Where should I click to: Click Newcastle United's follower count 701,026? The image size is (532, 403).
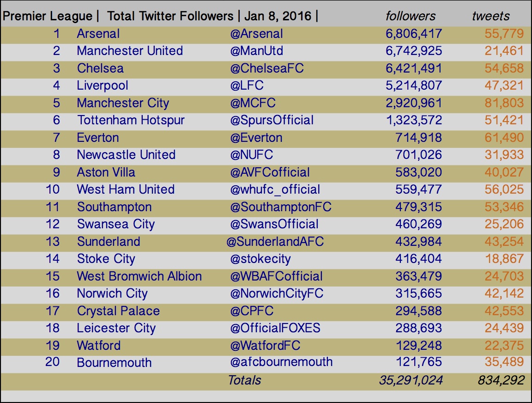point(418,154)
